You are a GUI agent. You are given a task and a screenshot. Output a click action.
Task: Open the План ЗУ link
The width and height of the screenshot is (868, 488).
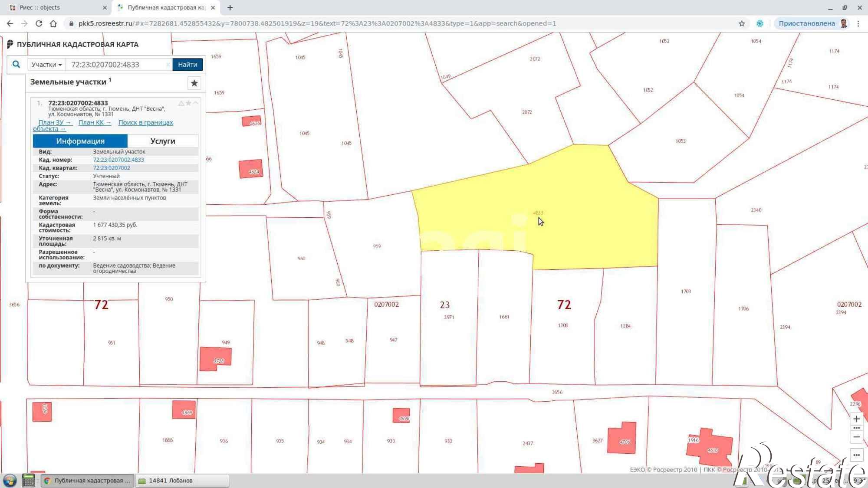pos(55,123)
